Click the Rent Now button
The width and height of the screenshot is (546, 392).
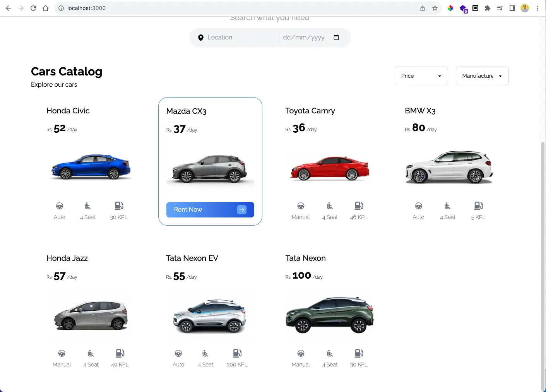tap(210, 210)
